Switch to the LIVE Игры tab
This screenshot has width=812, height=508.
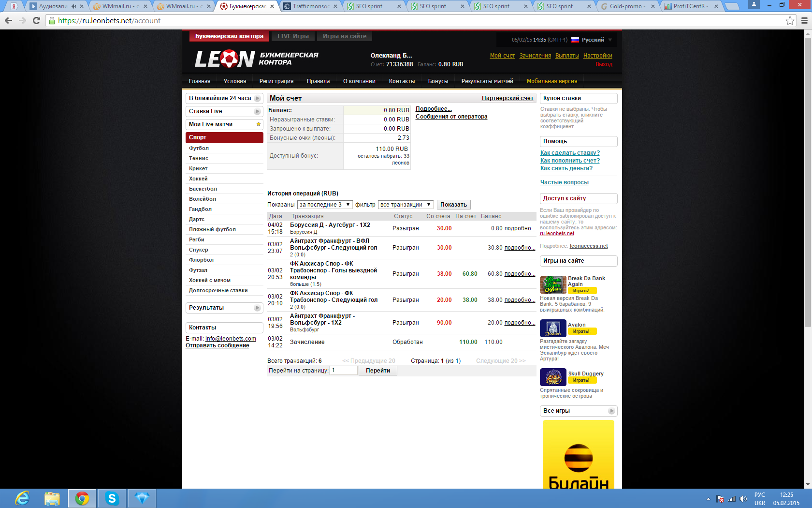[x=293, y=36]
